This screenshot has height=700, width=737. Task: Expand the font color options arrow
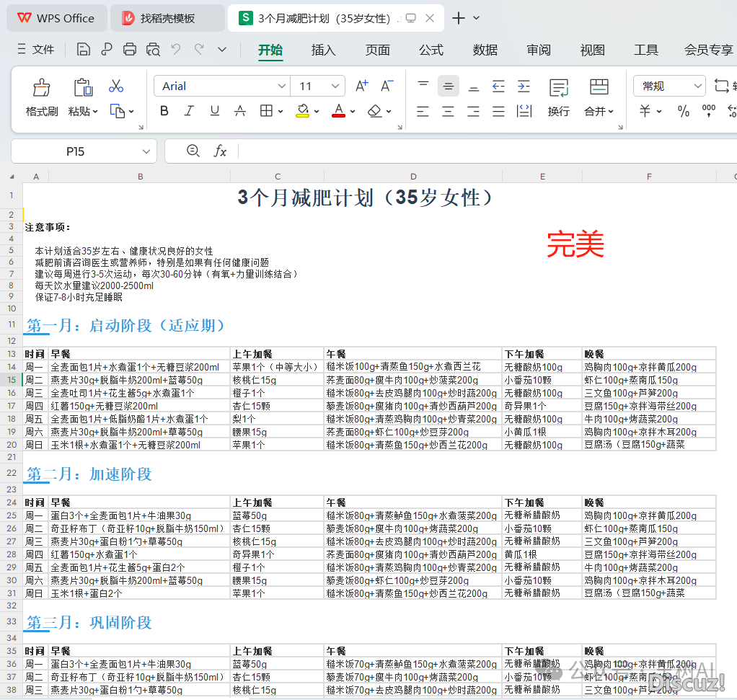pyautogui.click(x=353, y=111)
